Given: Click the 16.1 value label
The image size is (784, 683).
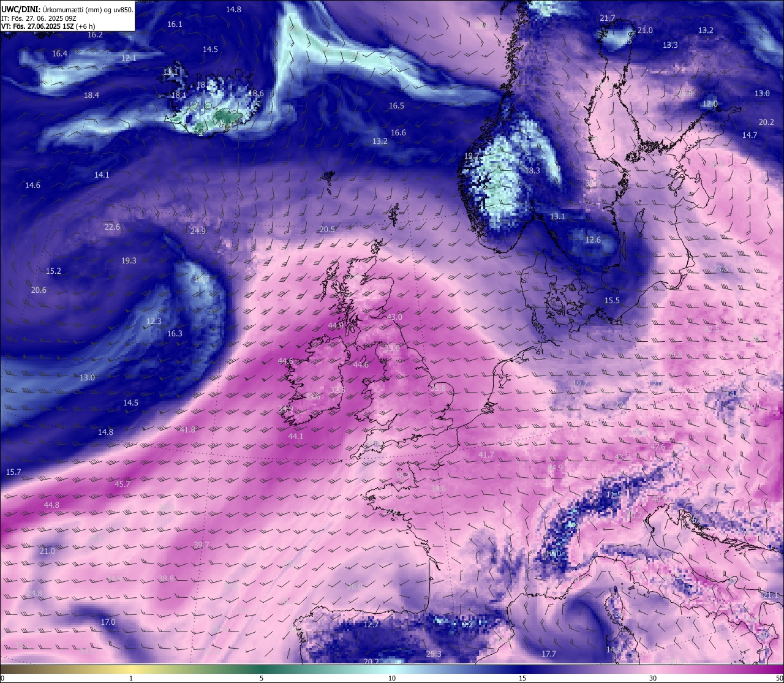Looking at the screenshot, I should click(175, 25).
